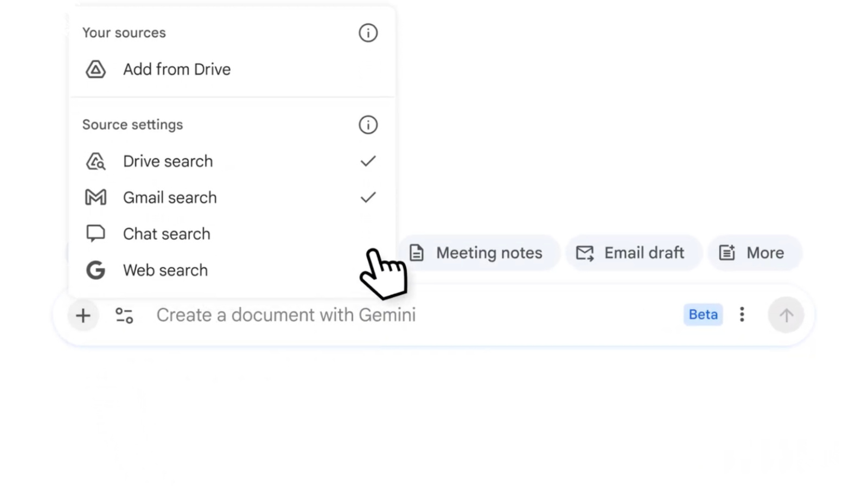Viewport: 868px width, 488px height.
Task: Click the Your sources heading
Action: (x=124, y=33)
